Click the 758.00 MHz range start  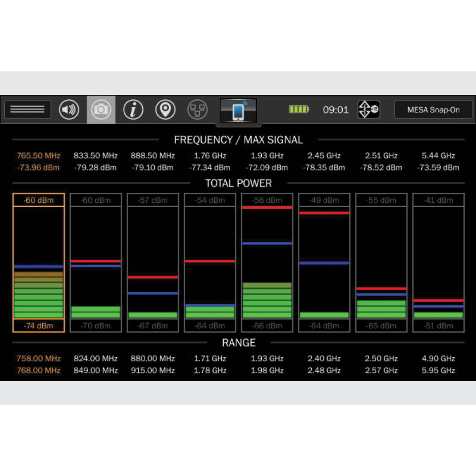pos(39,359)
